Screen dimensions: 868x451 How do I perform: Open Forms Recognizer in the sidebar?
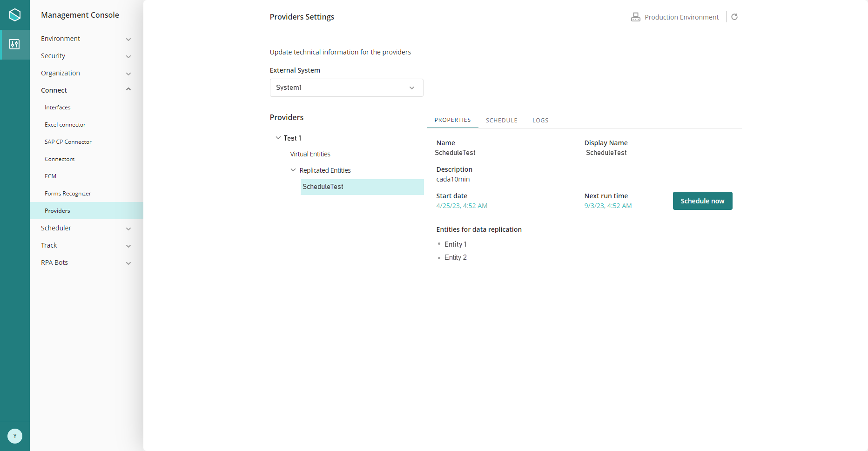coord(68,194)
